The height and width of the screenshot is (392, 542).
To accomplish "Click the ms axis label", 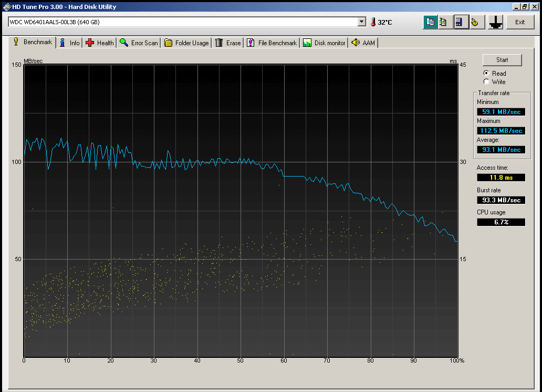I will pos(453,61).
